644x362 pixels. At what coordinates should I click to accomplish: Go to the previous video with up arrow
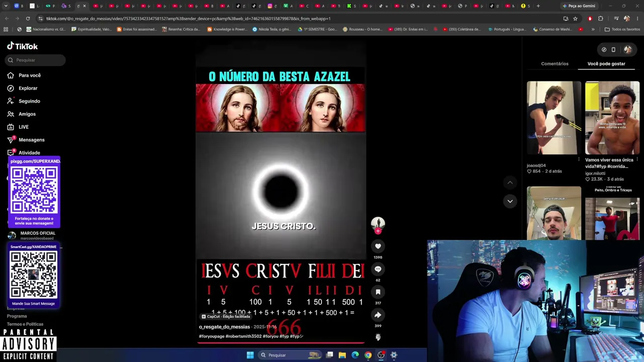pyautogui.click(x=510, y=183)
